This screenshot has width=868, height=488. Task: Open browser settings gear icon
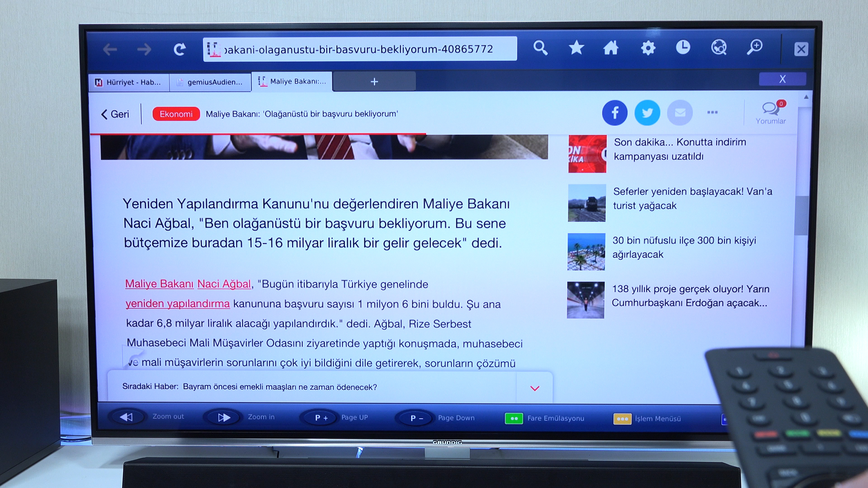[x=648, y=48]
